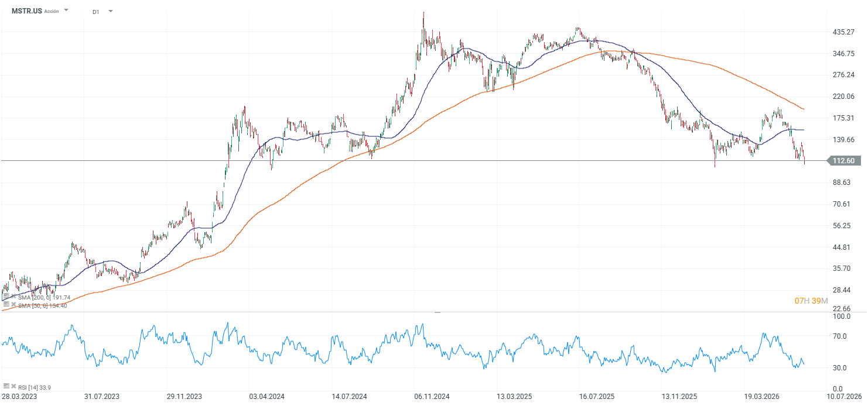Click the 22.66 price axis label
The height and width of the screenshot is (406, 868).
(x=842, y=309)
